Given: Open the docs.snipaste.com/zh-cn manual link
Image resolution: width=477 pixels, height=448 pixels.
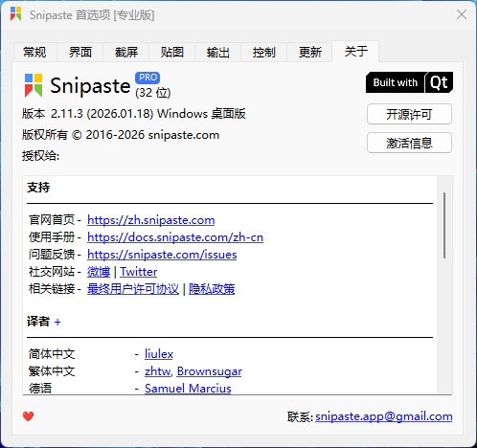Looking at the screenshot, I should 175,237.
